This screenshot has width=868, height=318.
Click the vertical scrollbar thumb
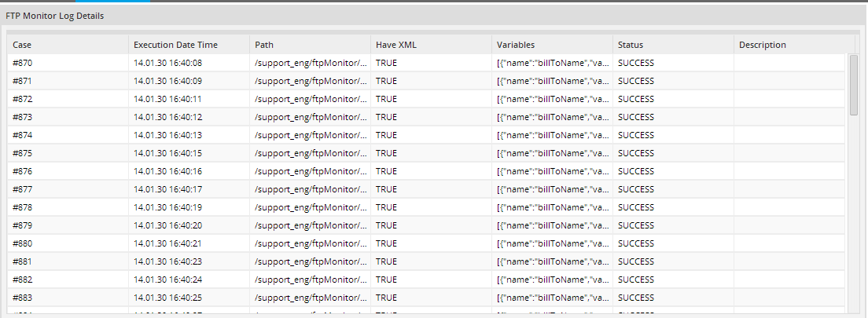point(853,85)
